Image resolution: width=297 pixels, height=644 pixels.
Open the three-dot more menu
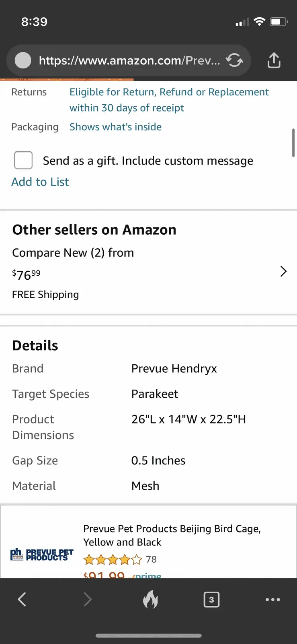(273, 599)
